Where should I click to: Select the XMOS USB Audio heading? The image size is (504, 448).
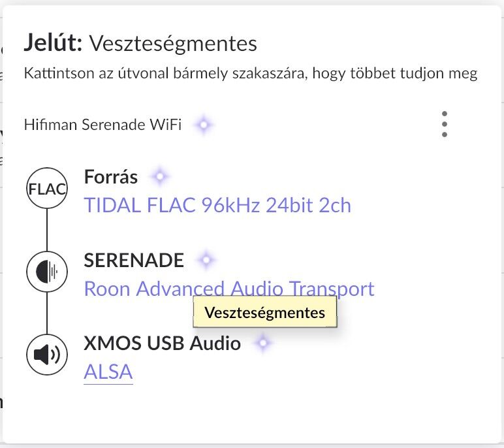pos(162,343)
